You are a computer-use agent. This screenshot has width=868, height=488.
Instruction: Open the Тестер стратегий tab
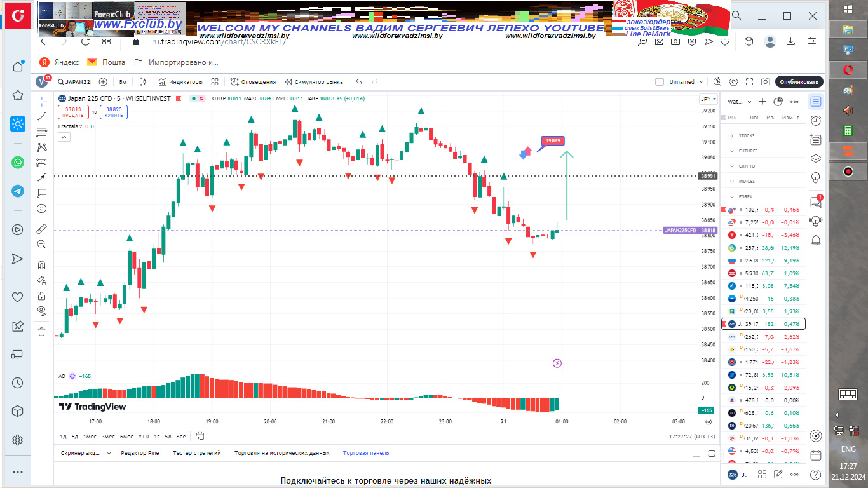(x=197, y=453)
